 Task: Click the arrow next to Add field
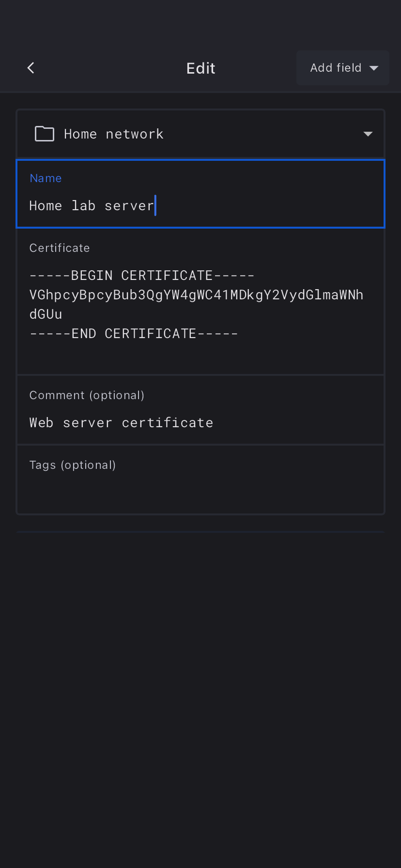pos(374,68)
